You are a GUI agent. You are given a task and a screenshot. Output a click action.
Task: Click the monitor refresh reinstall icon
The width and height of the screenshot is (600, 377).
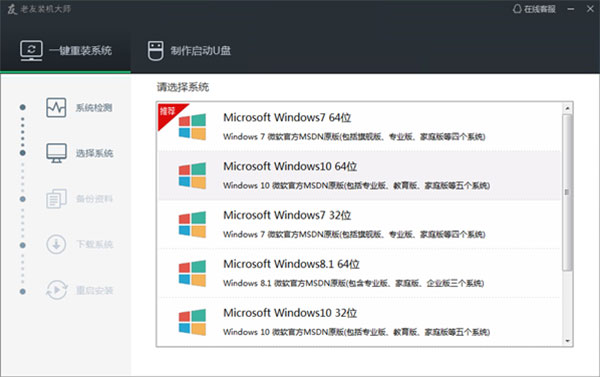31,51
